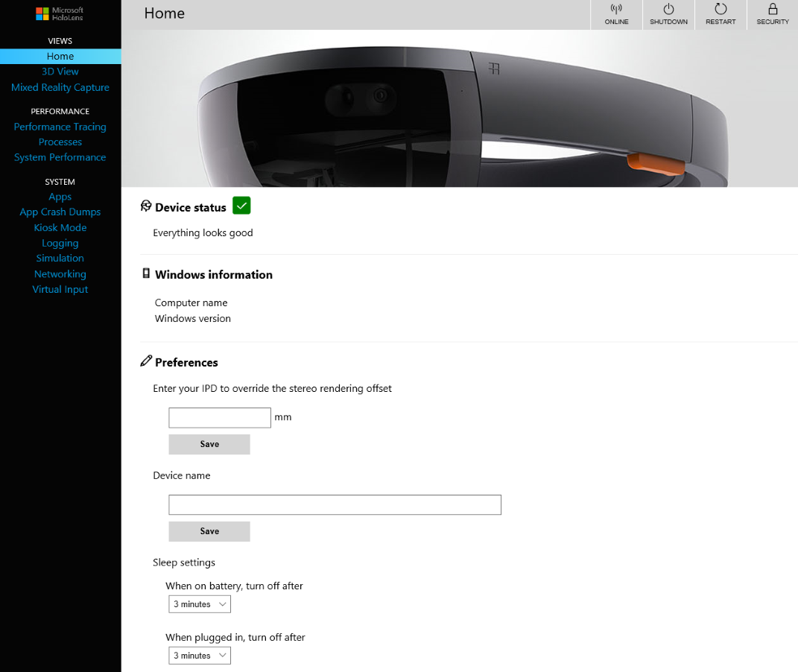Open the Apps page
798x672 pixels.
click(60, 197)
